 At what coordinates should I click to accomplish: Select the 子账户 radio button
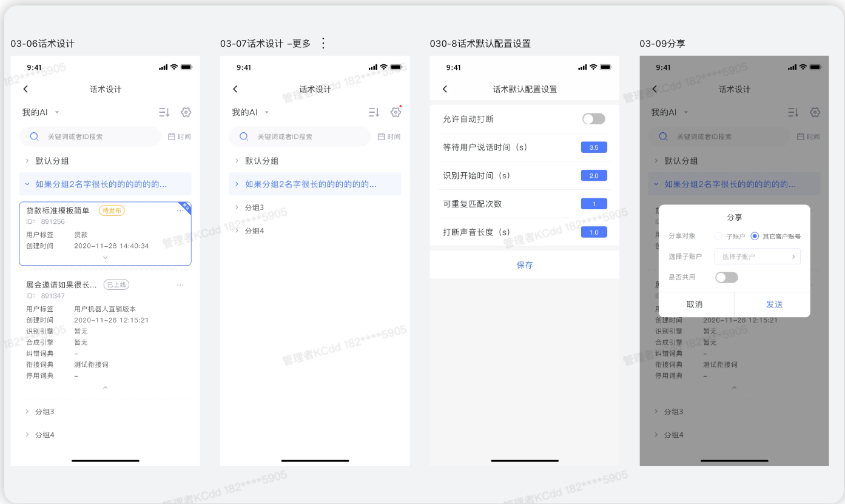tap(719, 236)
